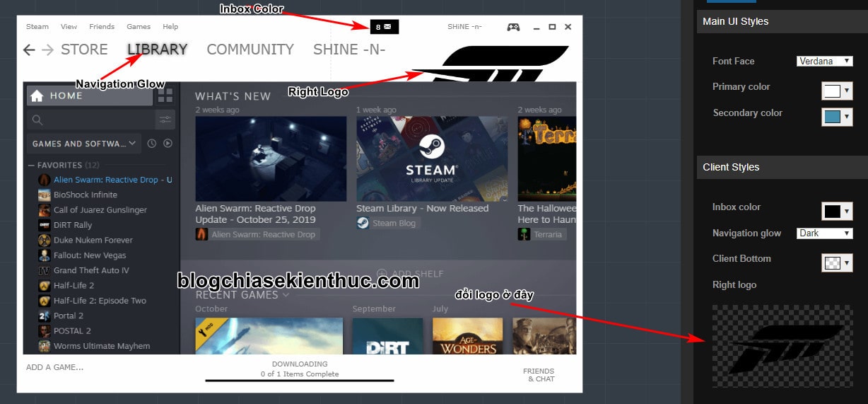Click Add a Game button
868x404 pixels.
(54, 367)
